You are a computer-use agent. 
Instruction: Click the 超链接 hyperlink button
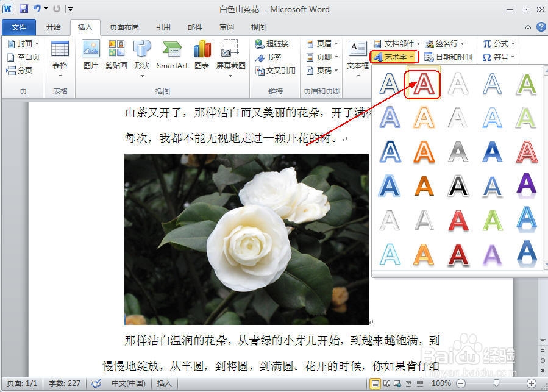[272, 44]
